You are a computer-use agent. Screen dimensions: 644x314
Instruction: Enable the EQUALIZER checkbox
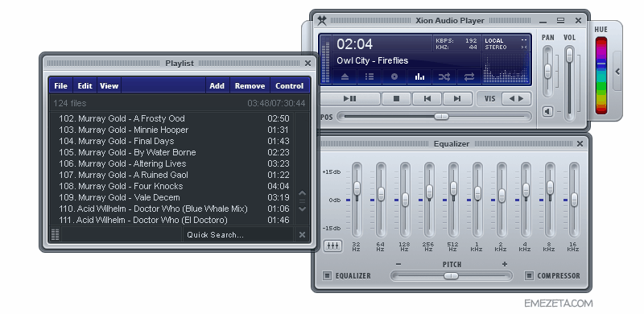tap(327, 276)
